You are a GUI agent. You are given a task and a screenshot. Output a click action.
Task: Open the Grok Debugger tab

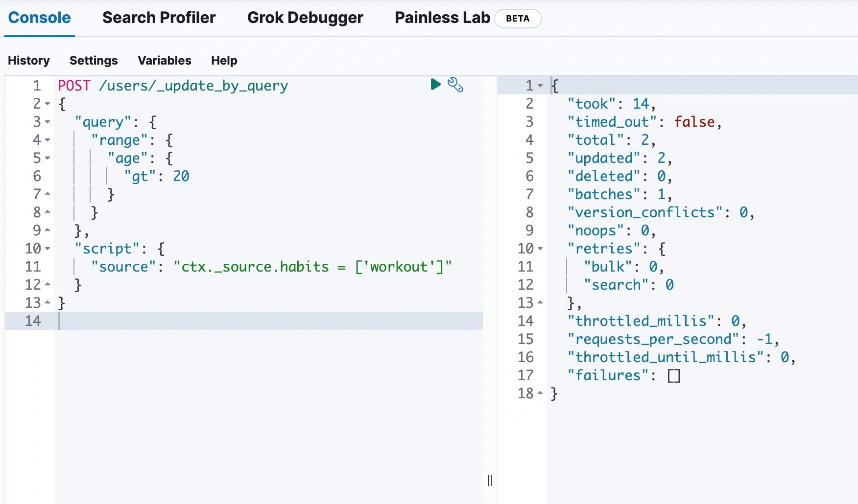pos(305,18)
